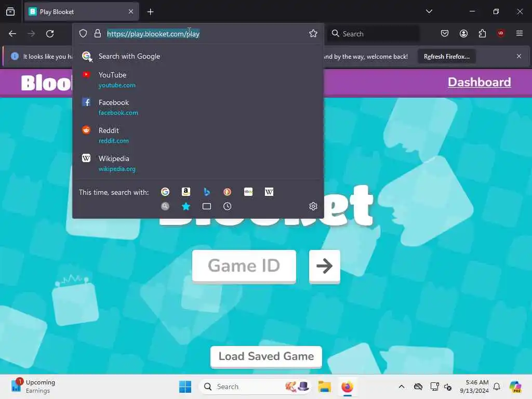Open tracking protection shield icon
Image resolution: width=532 pixels, height=399 pixels.
point(83,33)
